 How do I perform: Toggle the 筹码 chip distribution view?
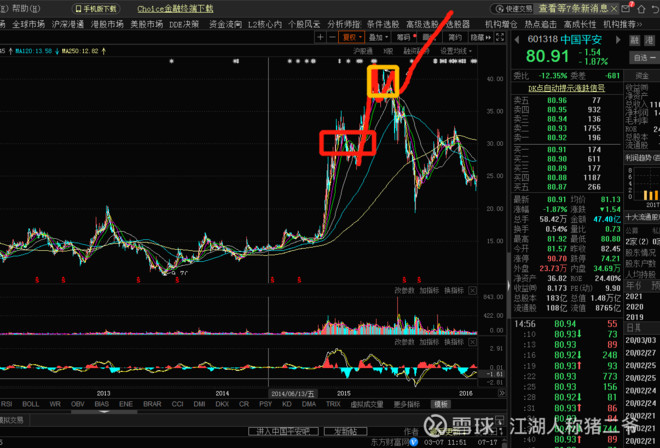[x=404, y=37]
